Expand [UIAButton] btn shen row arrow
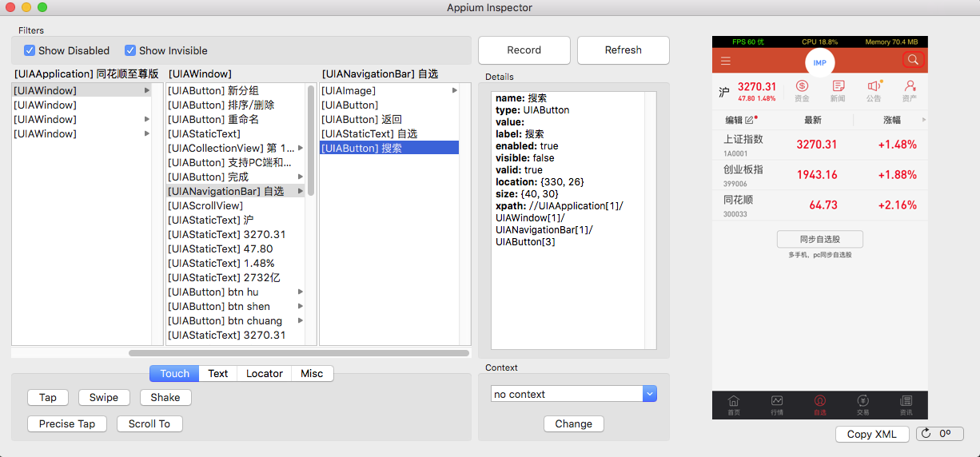This screenshot has width=980, height=457. click(x=301, y=306)
